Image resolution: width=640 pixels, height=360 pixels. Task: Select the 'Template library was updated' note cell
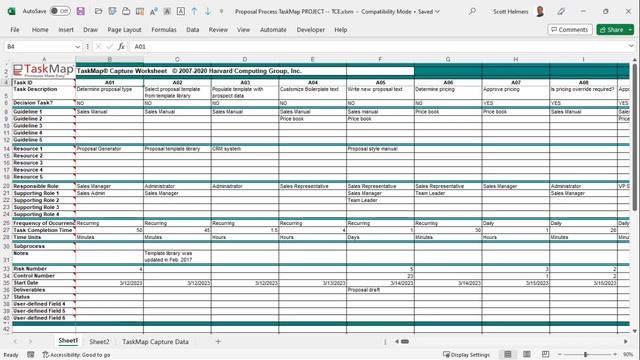tap(177, 256)
